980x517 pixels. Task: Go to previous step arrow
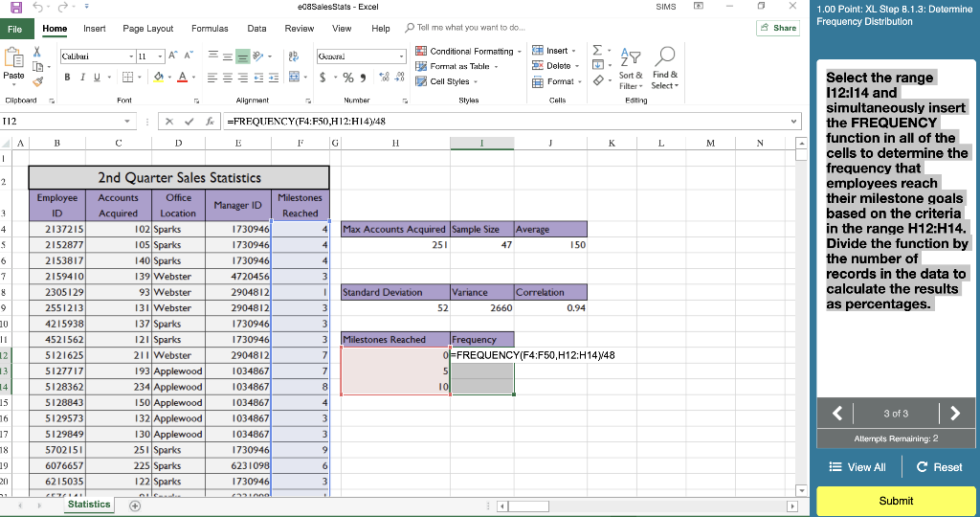coord(836,414)
